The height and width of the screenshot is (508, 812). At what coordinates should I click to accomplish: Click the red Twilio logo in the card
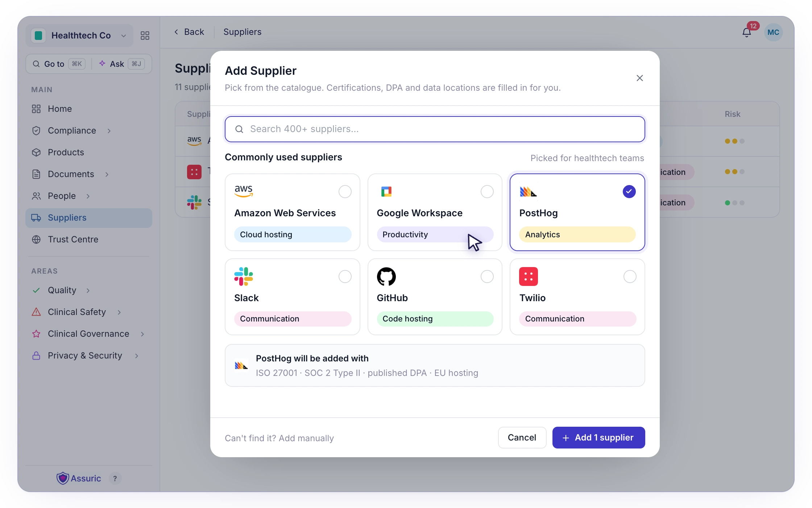(x=529, y=276)
